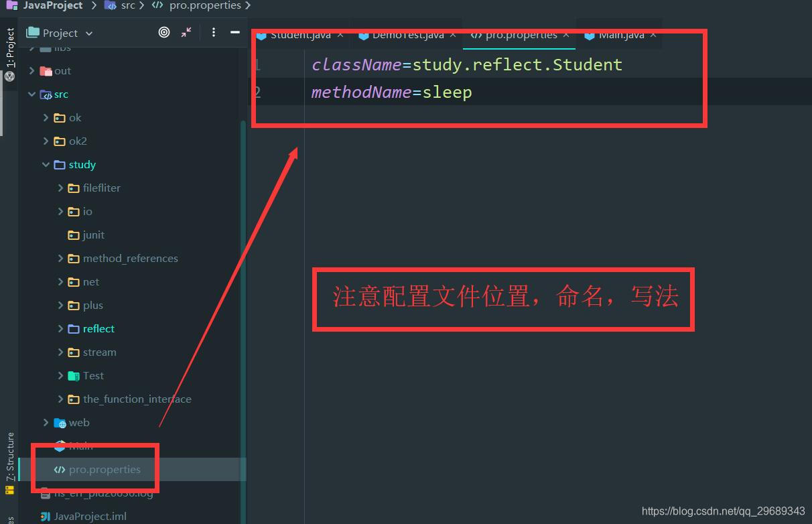Expand the web folder
812x524 pixels.
(x=46, y=422)
